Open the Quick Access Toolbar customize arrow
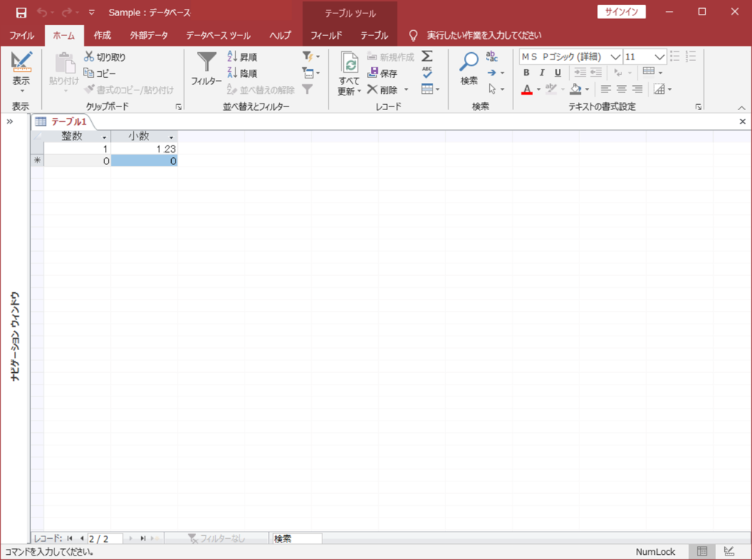 [92, 12]
